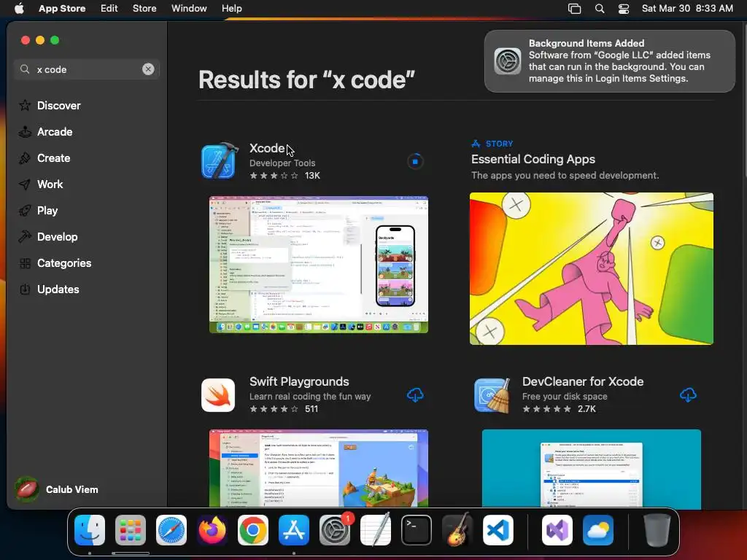Select Create in the sidebar
Image resolution: width=747 pixels, height=560 pixels.
[53, 157]
